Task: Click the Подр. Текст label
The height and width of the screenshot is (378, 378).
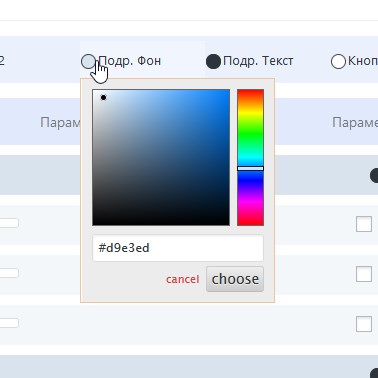Action: pyautogui.click(x=258, y=61)
